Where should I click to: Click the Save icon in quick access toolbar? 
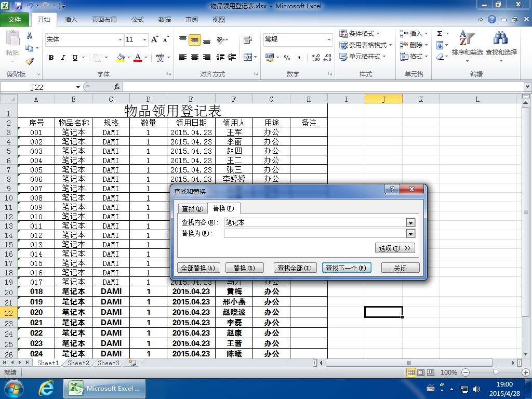coord(19,6)
